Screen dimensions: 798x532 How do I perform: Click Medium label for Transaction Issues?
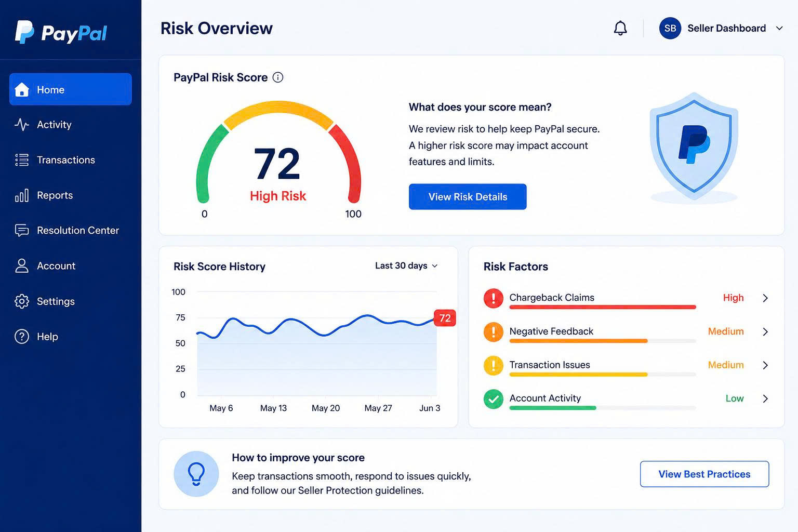click(x=726, y=365)
